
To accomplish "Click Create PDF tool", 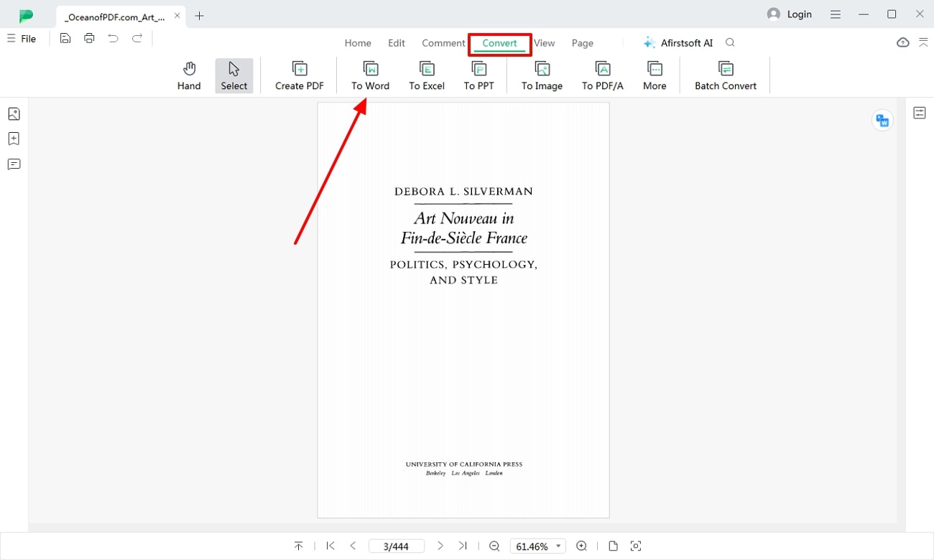I will pyautogui.click(x=300, y=76).
